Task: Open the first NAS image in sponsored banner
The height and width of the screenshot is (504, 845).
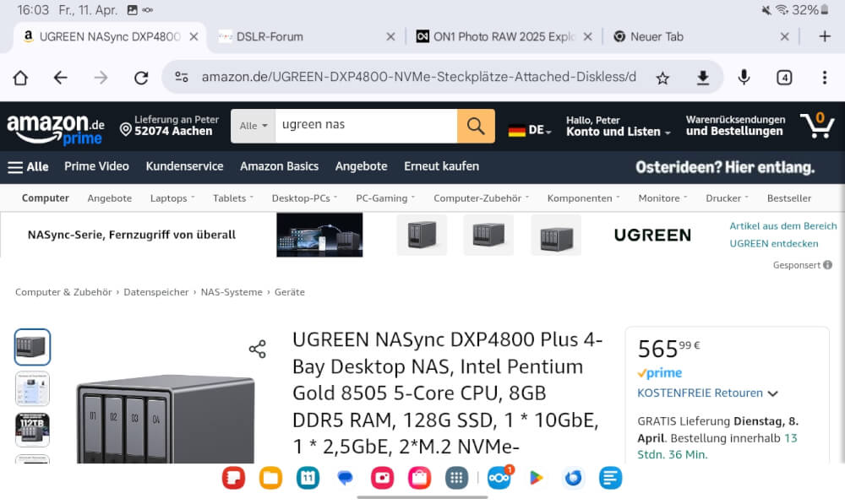Action: pos(422,235)
